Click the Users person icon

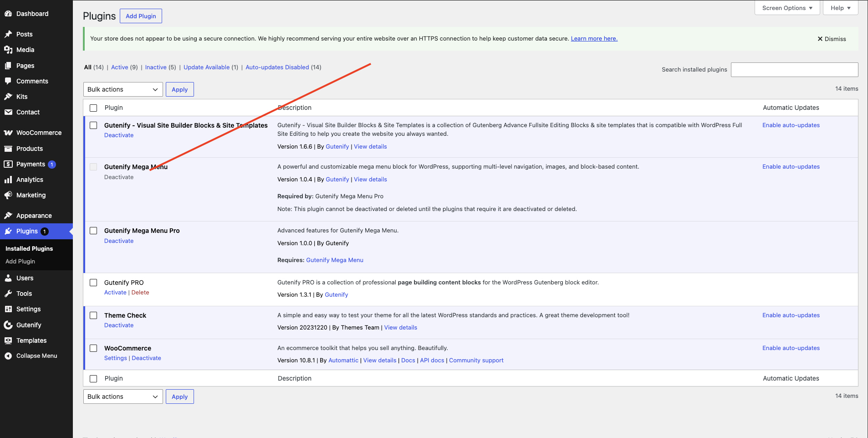click(x=8, y=278)
